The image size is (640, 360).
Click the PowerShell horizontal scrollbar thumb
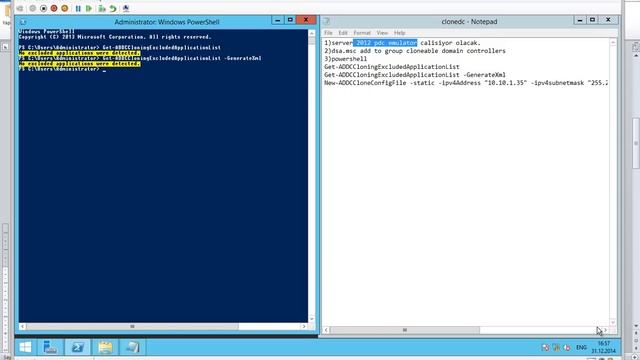[x=132, y=327]
